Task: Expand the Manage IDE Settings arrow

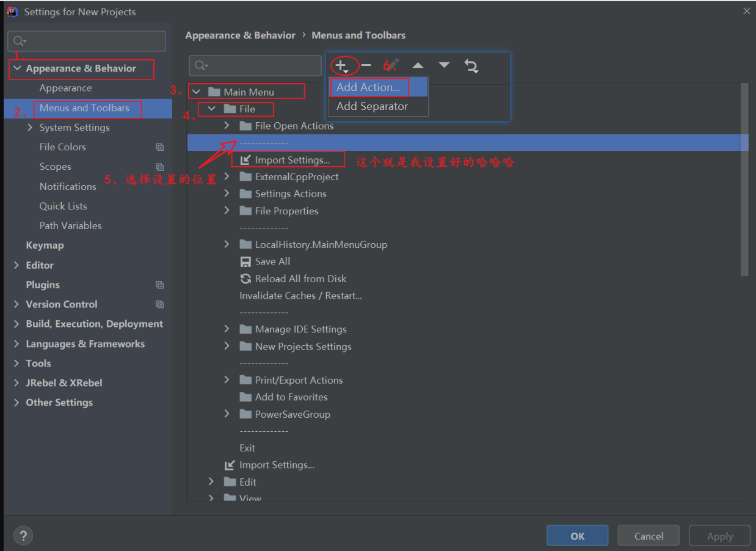Action: click(227, 329)
